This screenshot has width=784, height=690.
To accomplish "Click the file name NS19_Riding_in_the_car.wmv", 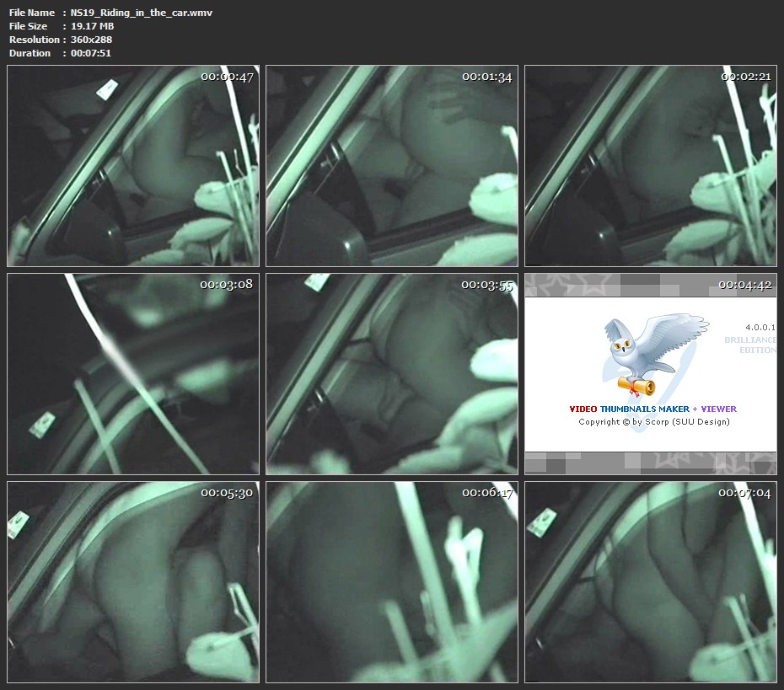I will pyautogui.click(x=142, y=13).
